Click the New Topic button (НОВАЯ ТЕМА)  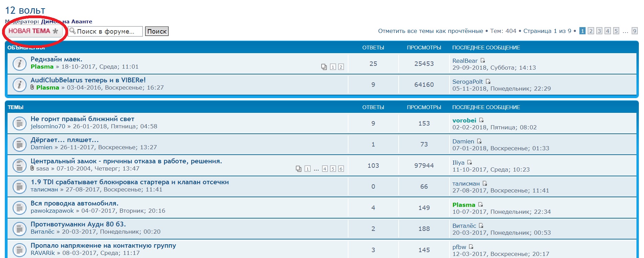pos(33,31)
